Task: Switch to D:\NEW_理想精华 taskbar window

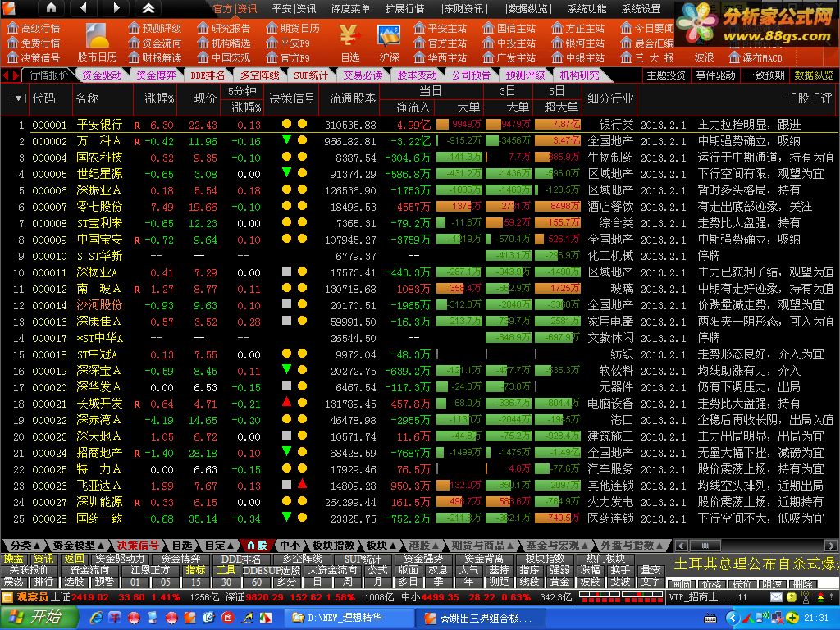Action: [346, 619]
